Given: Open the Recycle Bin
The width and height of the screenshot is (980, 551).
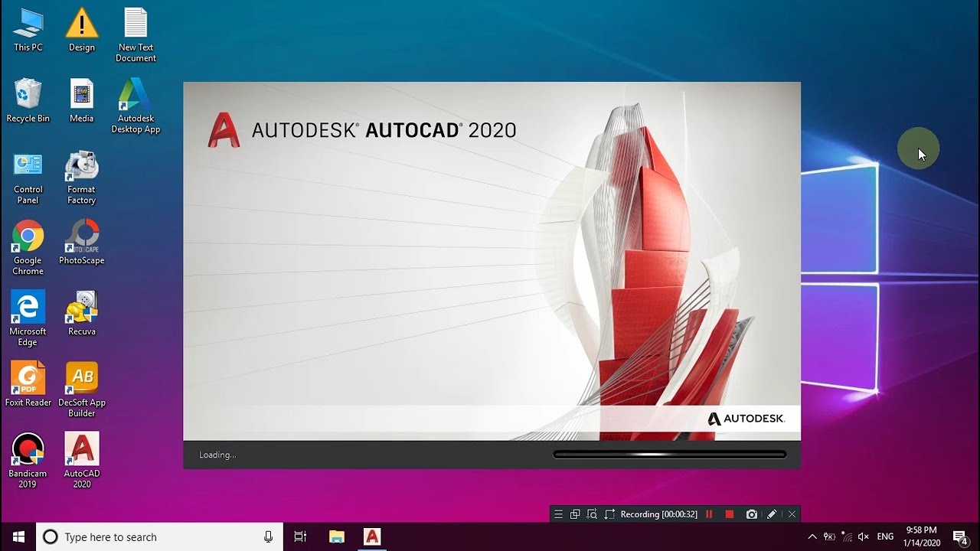Looking at the screenshot, I should (x=28, y=101).
